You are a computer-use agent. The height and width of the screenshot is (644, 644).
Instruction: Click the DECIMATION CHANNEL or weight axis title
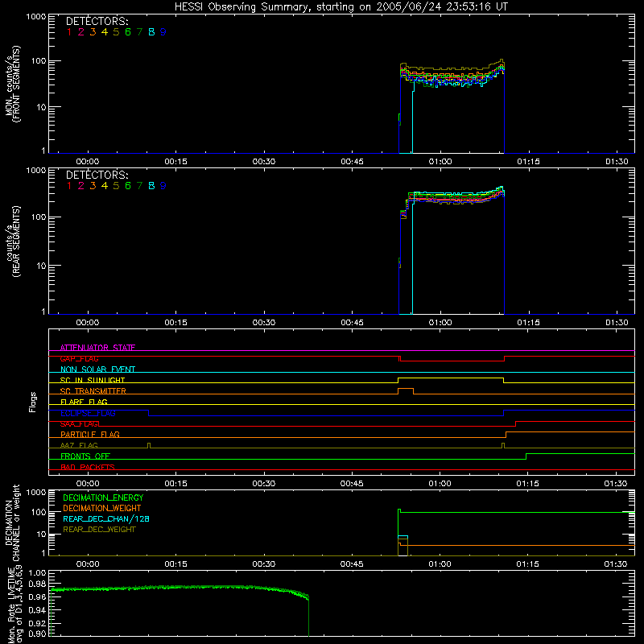point(13,522)
